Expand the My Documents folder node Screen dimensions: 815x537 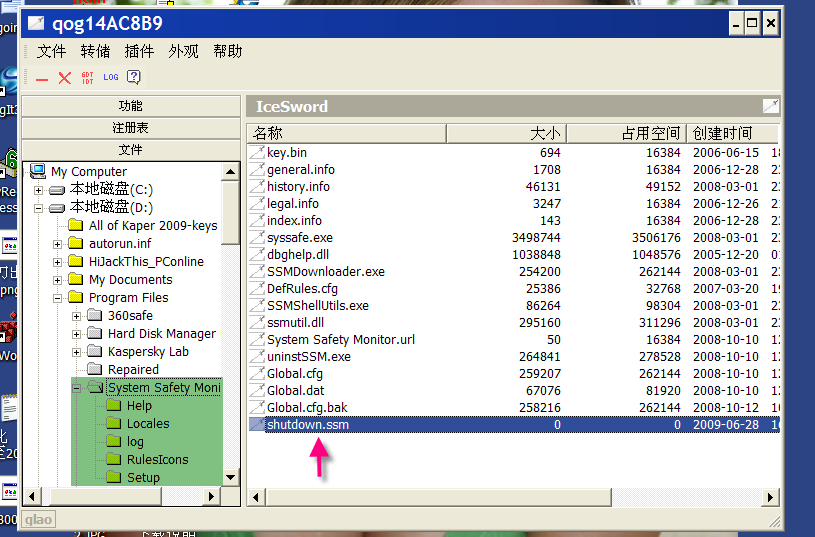point(57,280)
